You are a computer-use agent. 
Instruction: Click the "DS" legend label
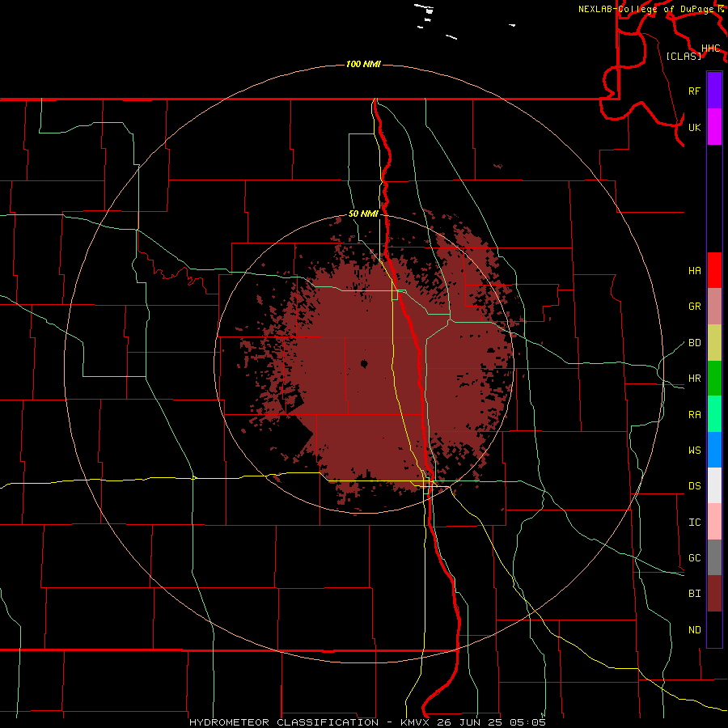pyautogui.click(x=694, y=486)
